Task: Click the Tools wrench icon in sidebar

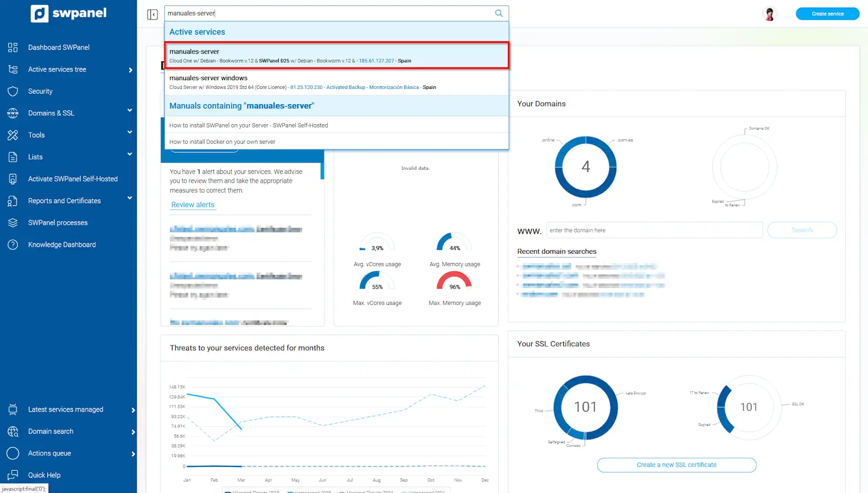Action: 13,135
